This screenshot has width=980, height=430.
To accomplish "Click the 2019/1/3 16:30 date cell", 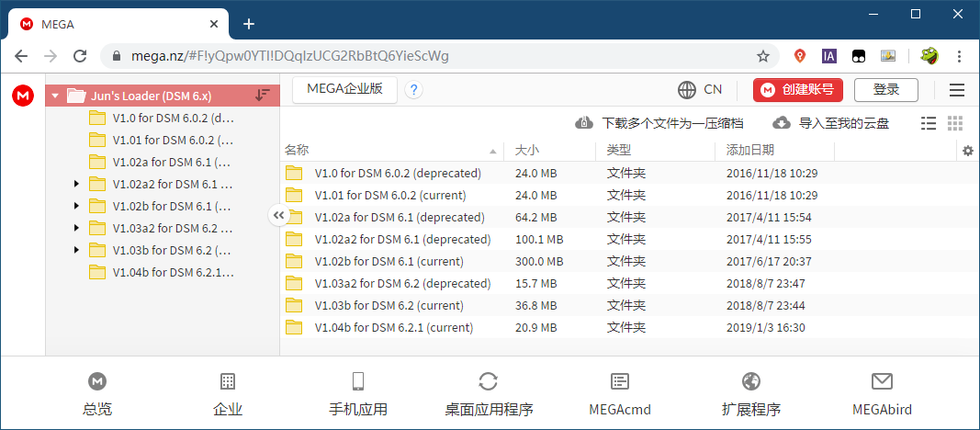I will click(766, 327).
